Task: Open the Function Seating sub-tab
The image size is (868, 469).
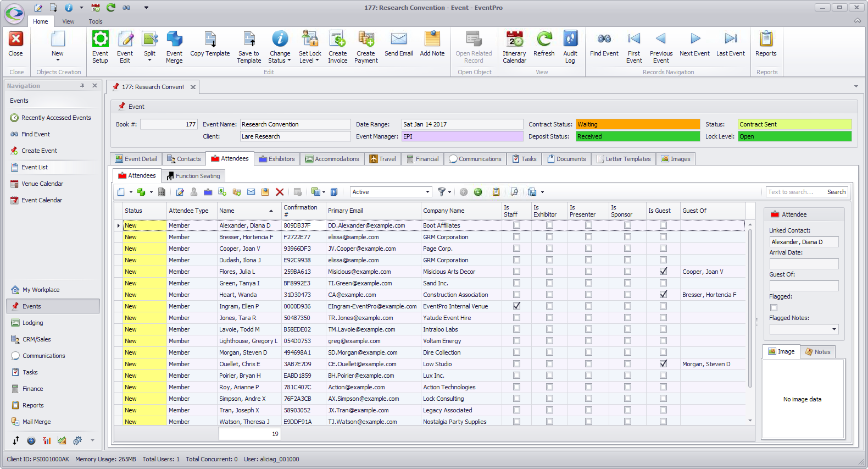Action: [x=193, y=176]
